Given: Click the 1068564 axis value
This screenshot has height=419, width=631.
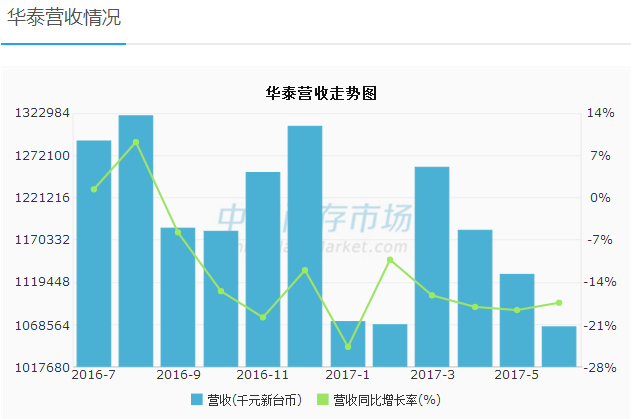Looking at the screenshot, I should tap(42, 325).
